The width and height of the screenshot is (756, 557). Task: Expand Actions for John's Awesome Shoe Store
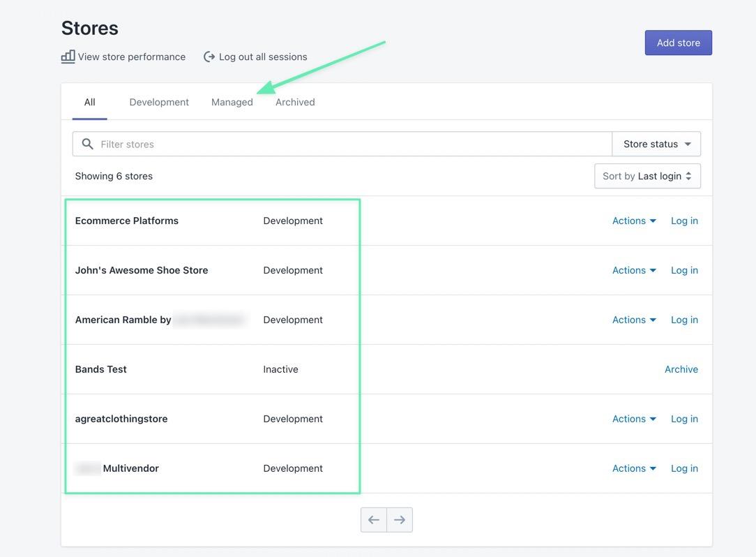click(x=633, y=270)
